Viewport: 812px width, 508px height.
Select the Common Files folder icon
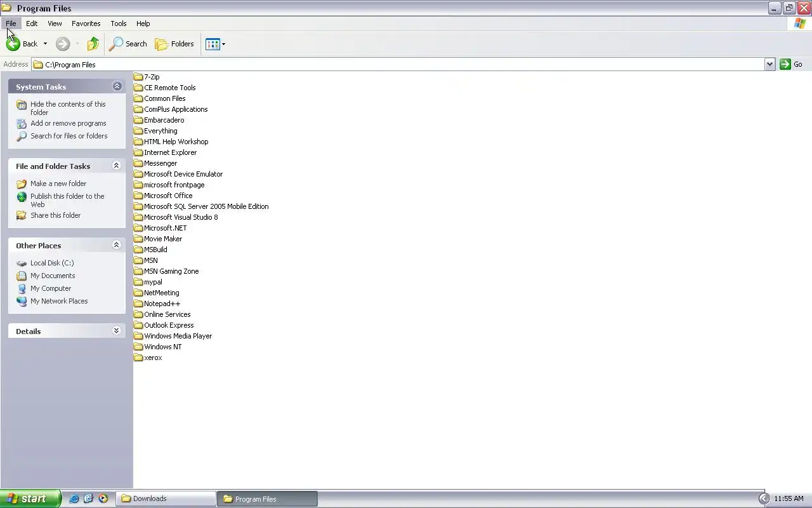pyautogui.click(x=138, y=98)
